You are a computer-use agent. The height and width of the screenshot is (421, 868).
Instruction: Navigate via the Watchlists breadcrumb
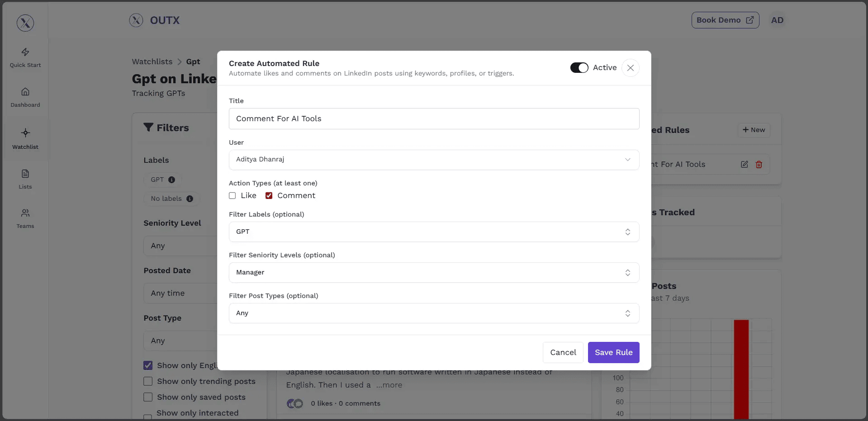point(152,61)
